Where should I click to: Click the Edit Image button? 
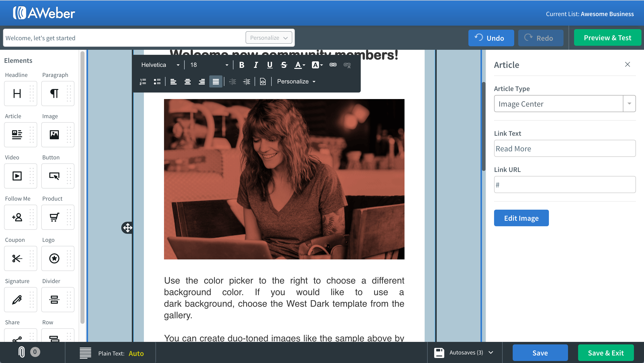pos(521,218)
